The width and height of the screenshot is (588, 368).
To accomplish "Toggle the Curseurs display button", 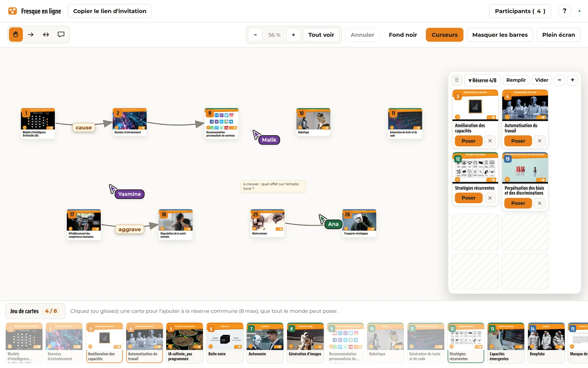I will pos(445,35).
